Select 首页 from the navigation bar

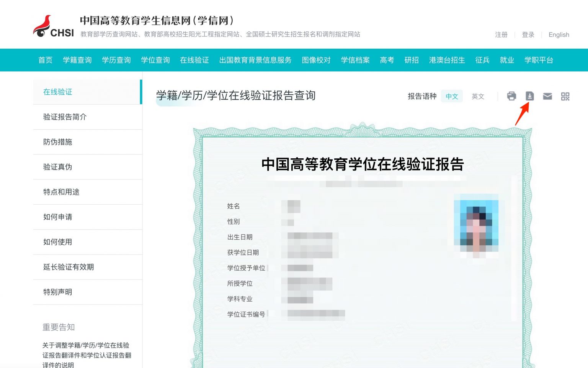coord(45,60)
